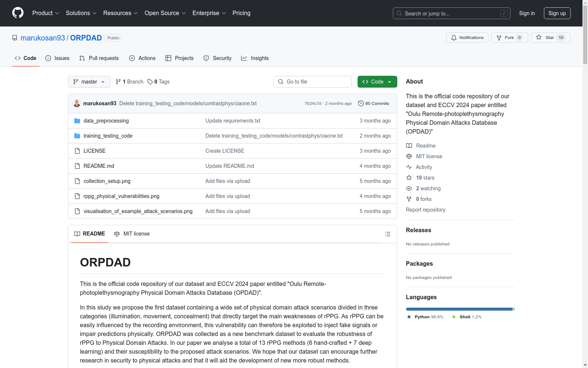Click the LICENSE file icon
The height and width of the screenshot is (368, 588).
click(77, 151)
